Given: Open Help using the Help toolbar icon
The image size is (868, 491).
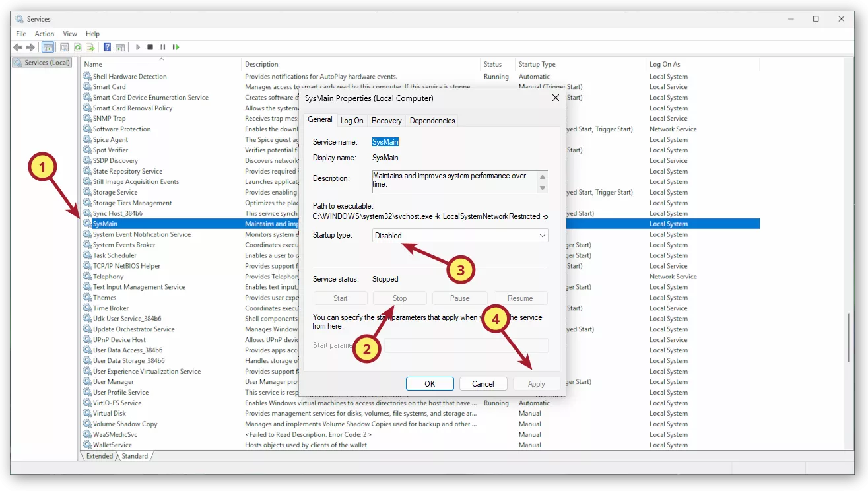Looking at the screenshot, I should coord(108,47).
